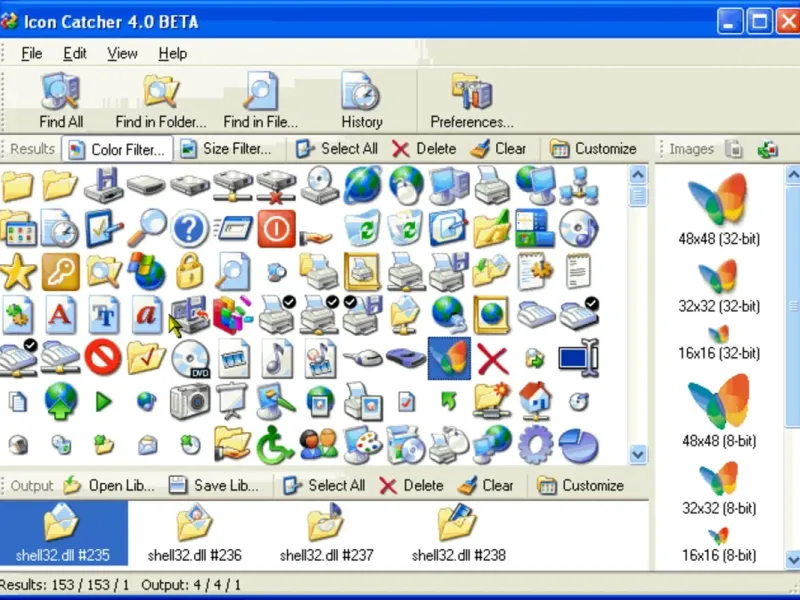Click Images panel scrollbar down arrow

tap(792, 558)
